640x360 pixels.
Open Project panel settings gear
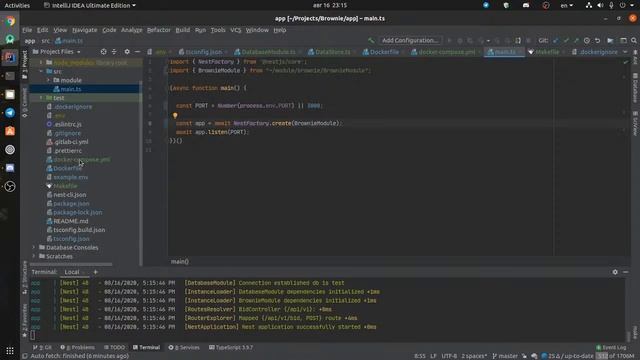(x=127, y=52)
